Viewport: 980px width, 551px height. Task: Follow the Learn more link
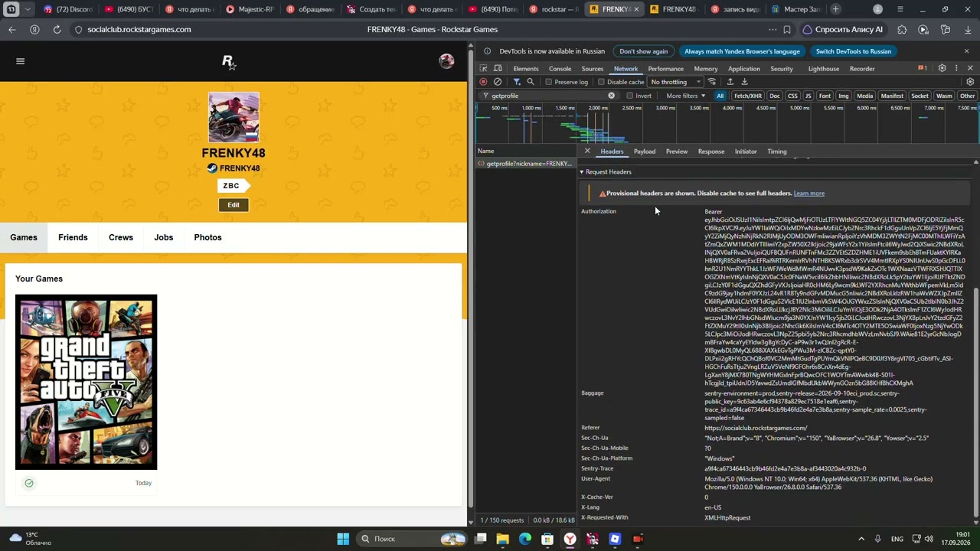pos(809,194)
